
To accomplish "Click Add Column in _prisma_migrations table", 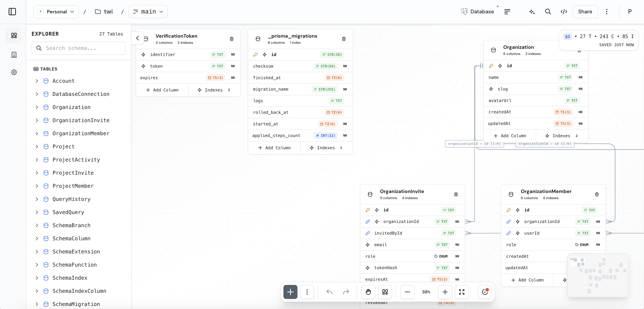I will (x=274, y=148).
